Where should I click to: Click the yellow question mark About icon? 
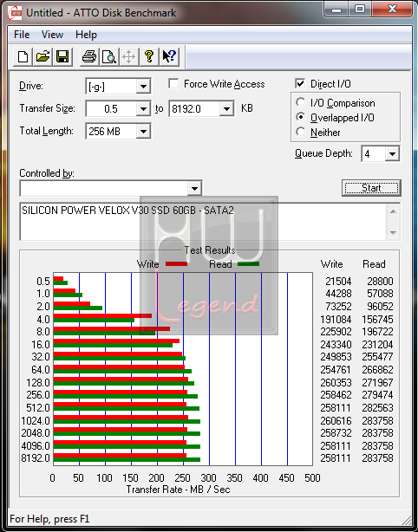tap(149, 56)
